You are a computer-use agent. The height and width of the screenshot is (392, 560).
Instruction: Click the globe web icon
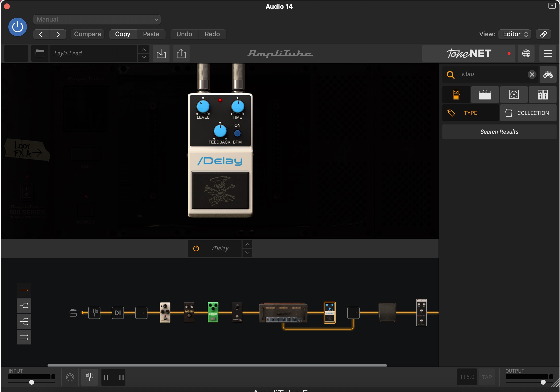click(x=526, y=53)
